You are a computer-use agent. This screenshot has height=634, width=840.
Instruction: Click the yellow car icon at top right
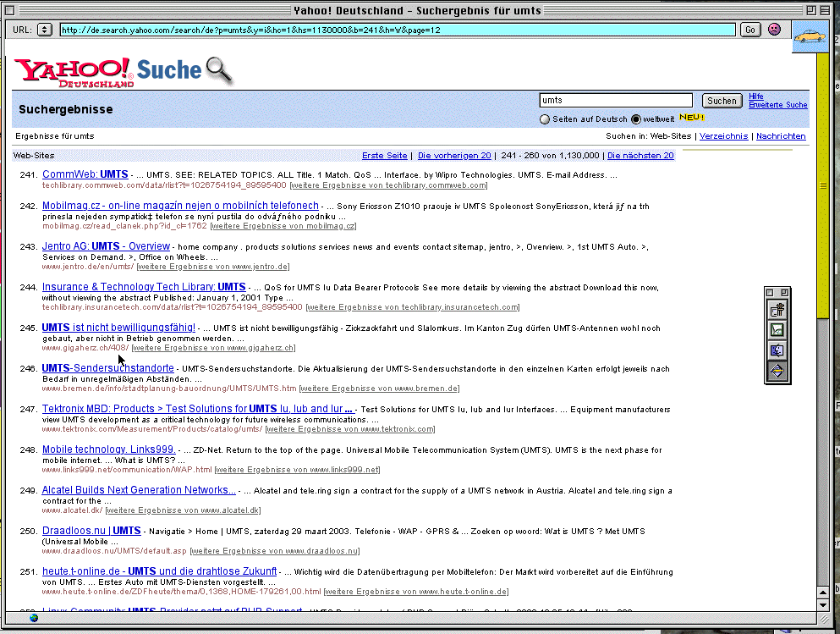pyautogui.click(x=810, y=38)
